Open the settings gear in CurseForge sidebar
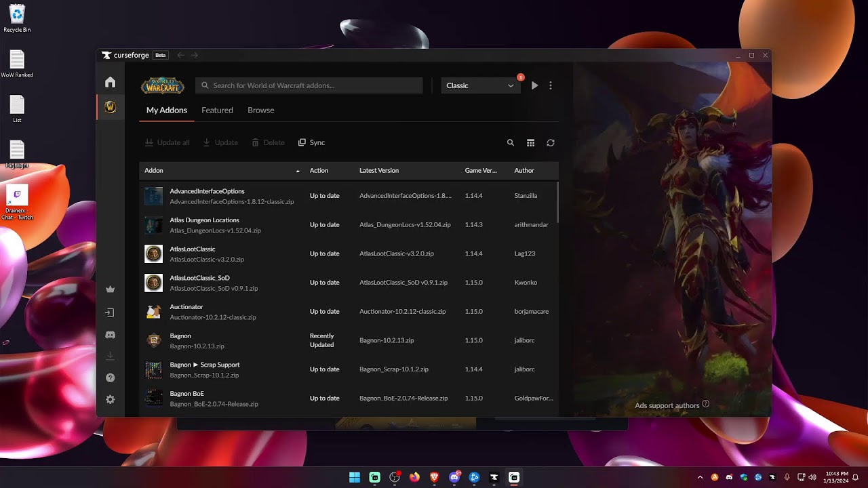 [x=110, y=400]
